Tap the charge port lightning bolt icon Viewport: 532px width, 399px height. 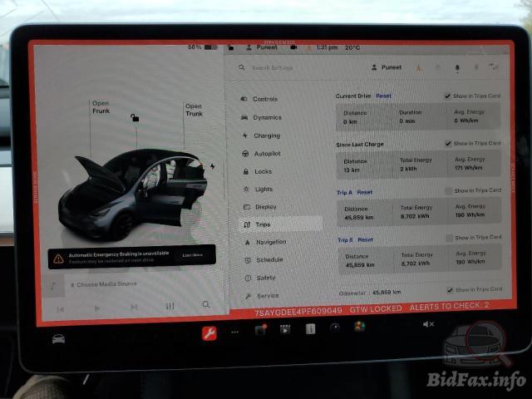(x=213, y=166)
